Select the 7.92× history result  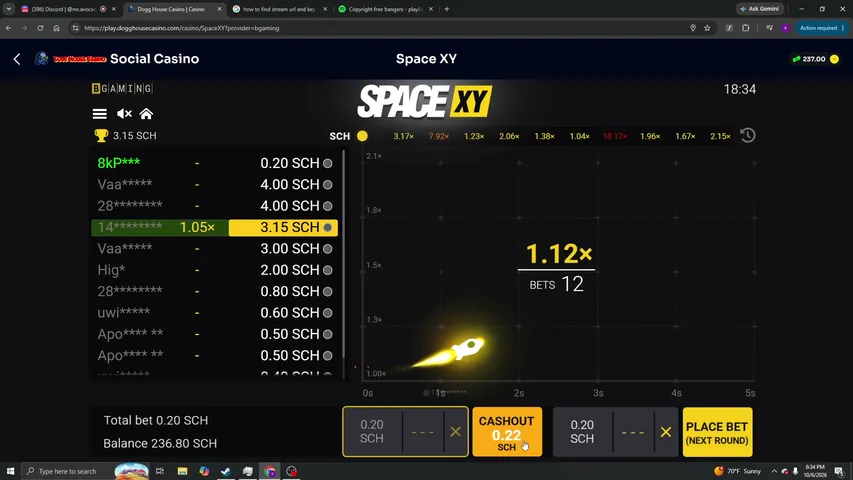click(438, 136)
